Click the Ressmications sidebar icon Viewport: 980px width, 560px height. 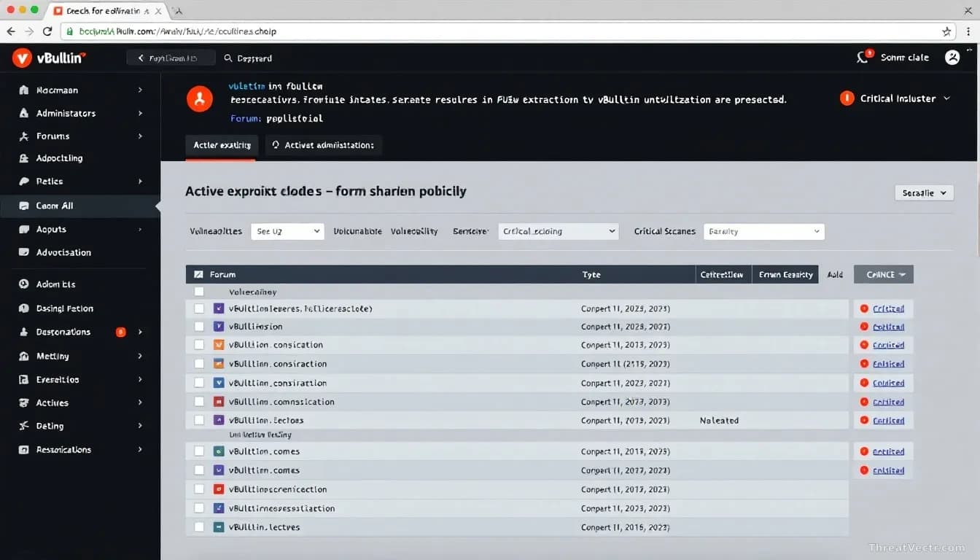[23, 450]
